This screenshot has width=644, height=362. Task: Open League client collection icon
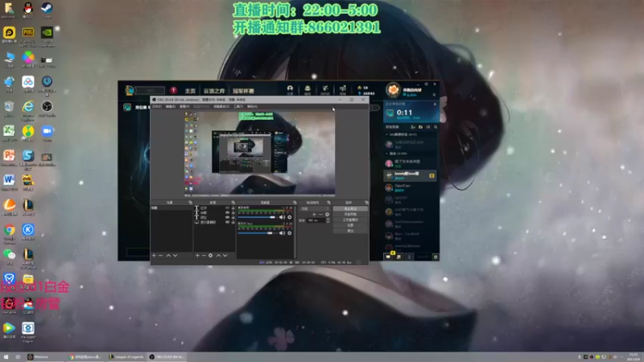pos(308,89)
